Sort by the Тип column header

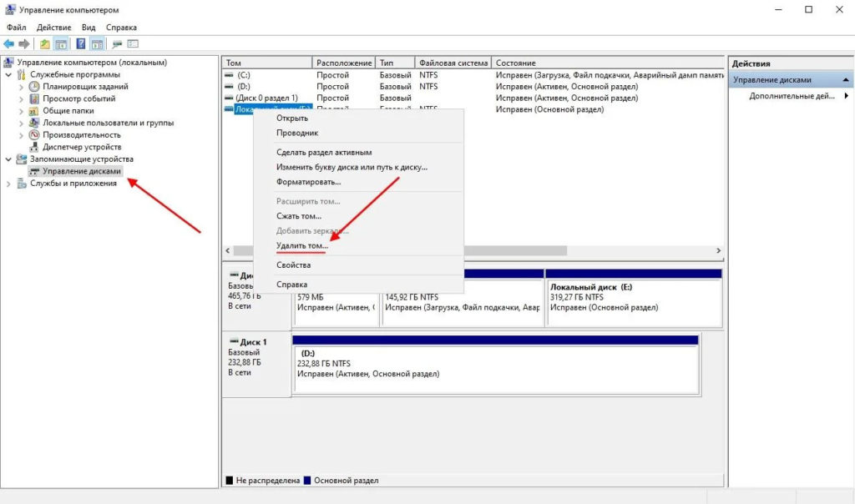pyautogui.click(x=395, y=63)
